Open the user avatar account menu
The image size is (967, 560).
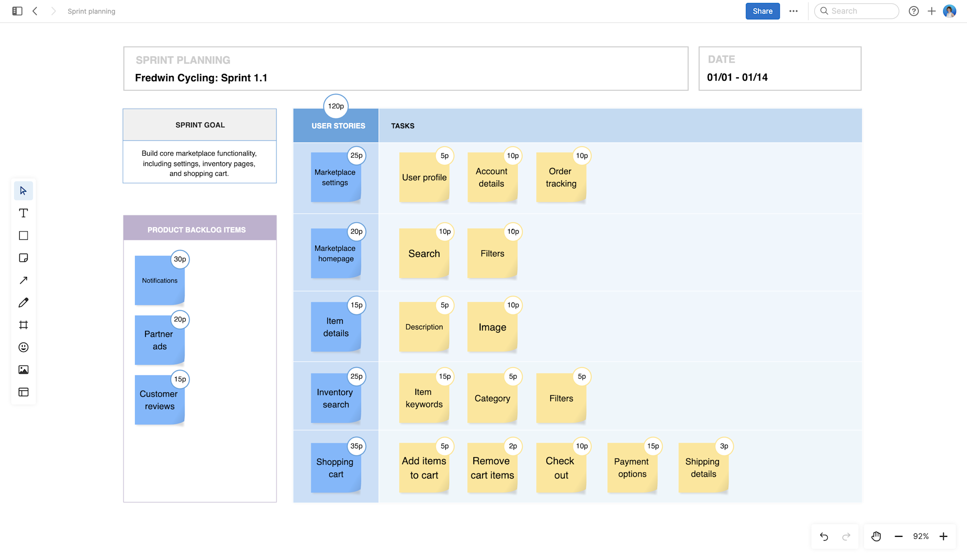(x=950, y=11)
